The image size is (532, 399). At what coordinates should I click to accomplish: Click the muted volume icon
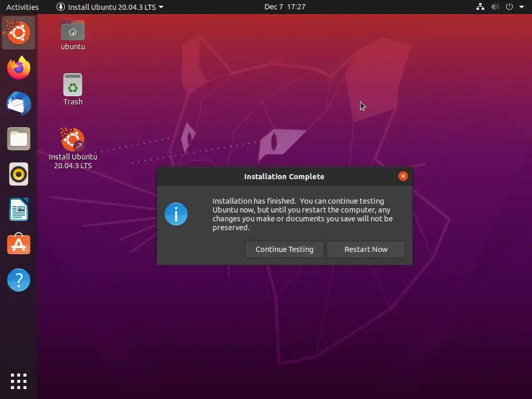point(495,7)
